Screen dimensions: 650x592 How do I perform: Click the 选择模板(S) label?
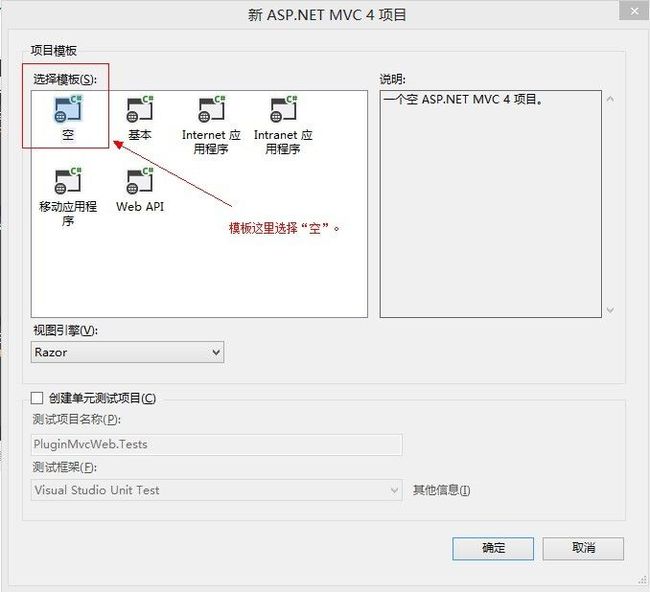pyautogui.click(x=65, y=79)
